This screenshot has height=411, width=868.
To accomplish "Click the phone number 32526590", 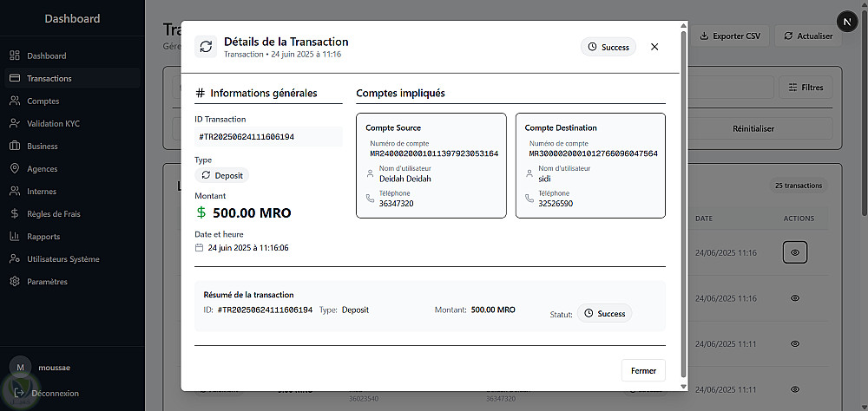I will point(556,204).
